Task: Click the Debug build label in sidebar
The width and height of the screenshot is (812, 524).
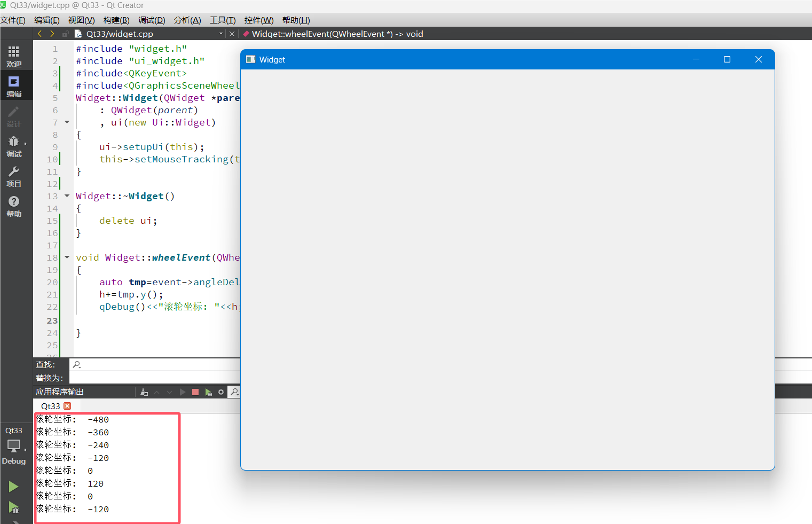Action: click(x=14, y=461)
